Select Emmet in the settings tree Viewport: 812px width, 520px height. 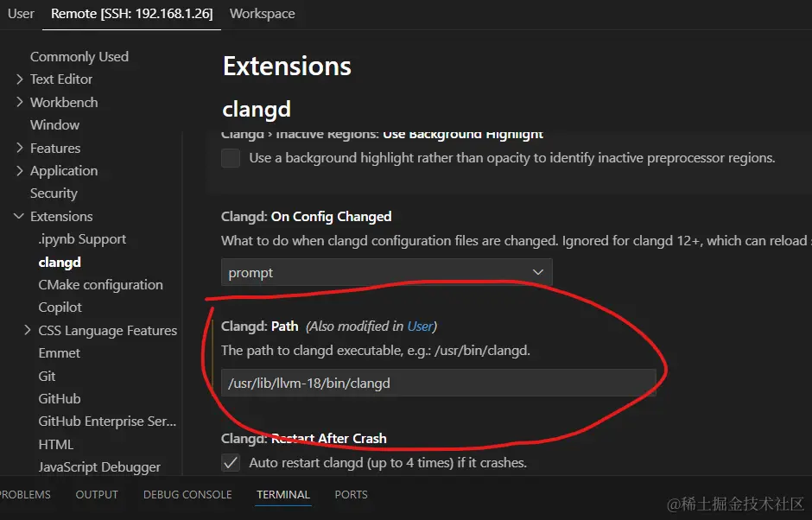tap(59, 353)
